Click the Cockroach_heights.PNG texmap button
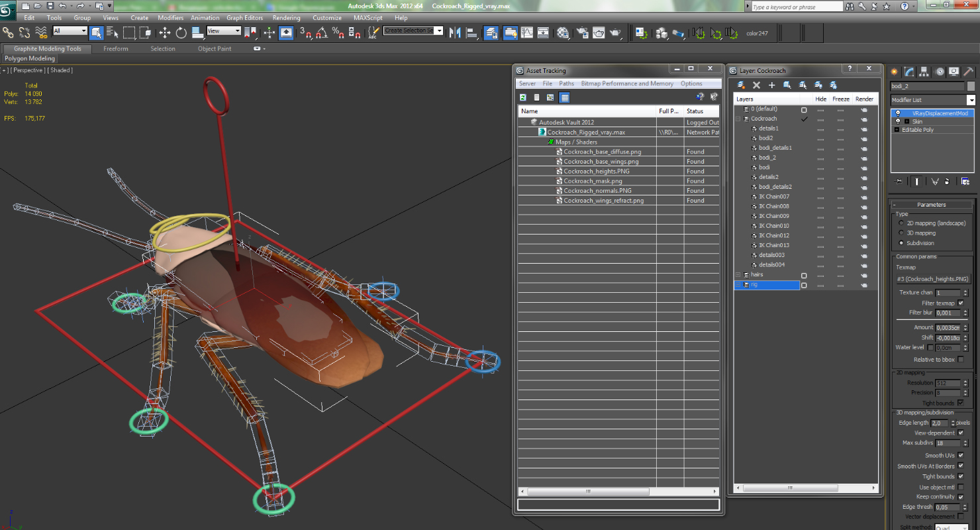This screenshot has height=530, width=980. (x=934, y=279)
